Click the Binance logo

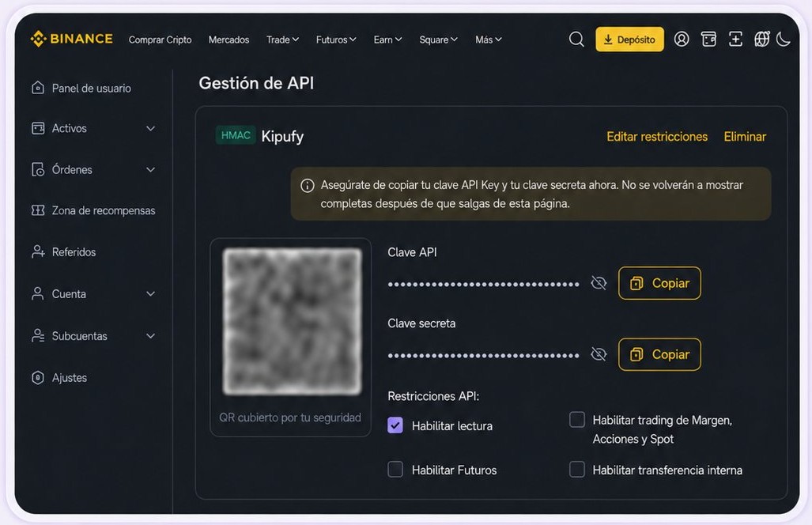coord(71,39)
